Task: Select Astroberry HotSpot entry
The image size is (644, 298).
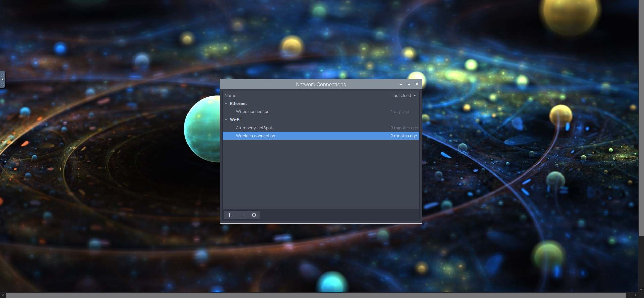Action: (x=321, y=128)
